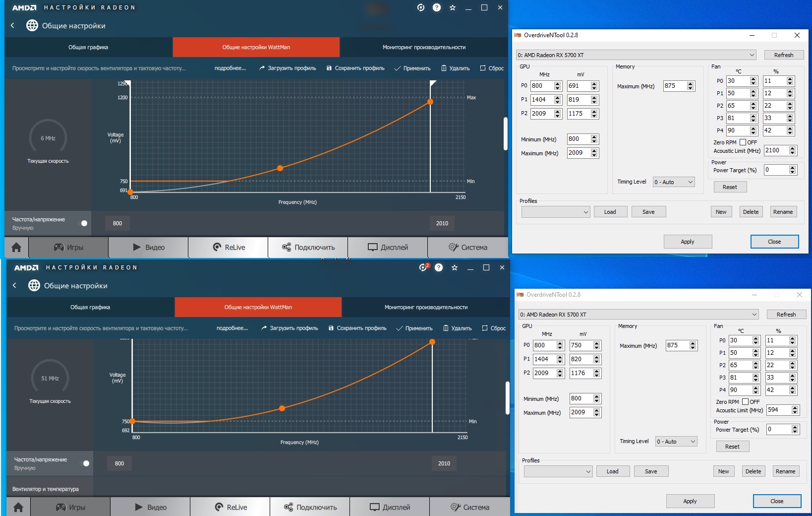Screen dimensions: 812x516
Task: Open 'Система' section in lower Radeon window
Action: [x=469, y=507]
